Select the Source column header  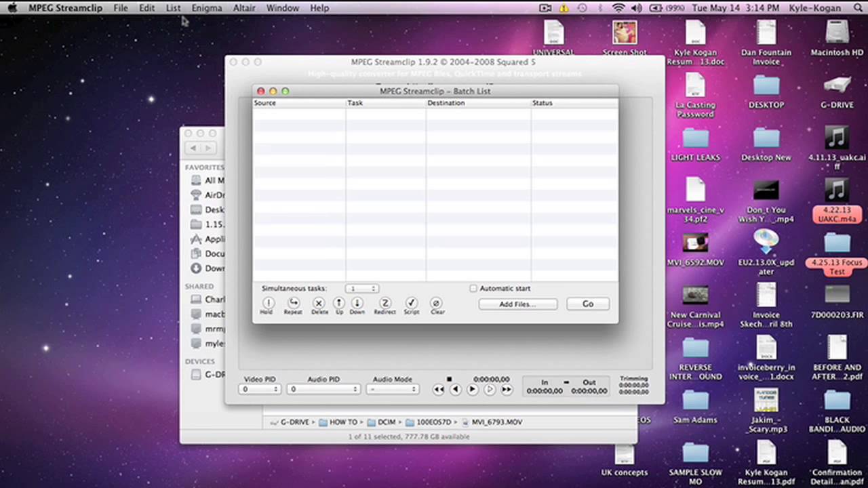(x=299, y=103)
